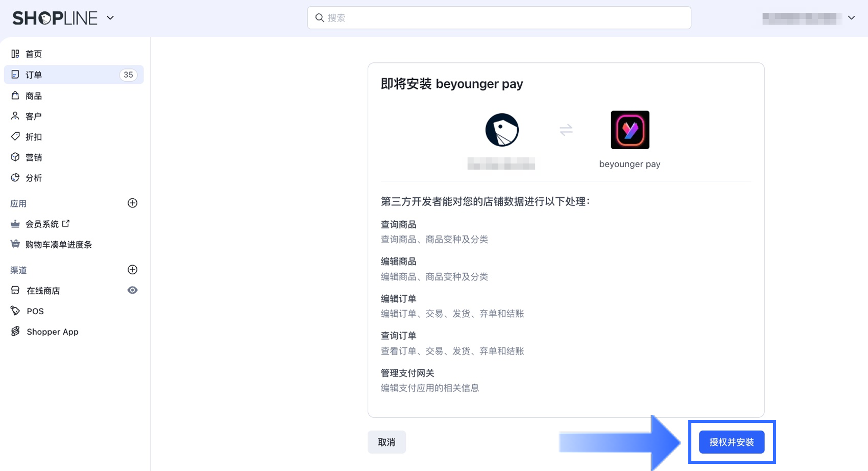This screenshot has width=868, height=471.
Task: Click the 折扣 discount tag icon
Action: click(x=15, y=136)
